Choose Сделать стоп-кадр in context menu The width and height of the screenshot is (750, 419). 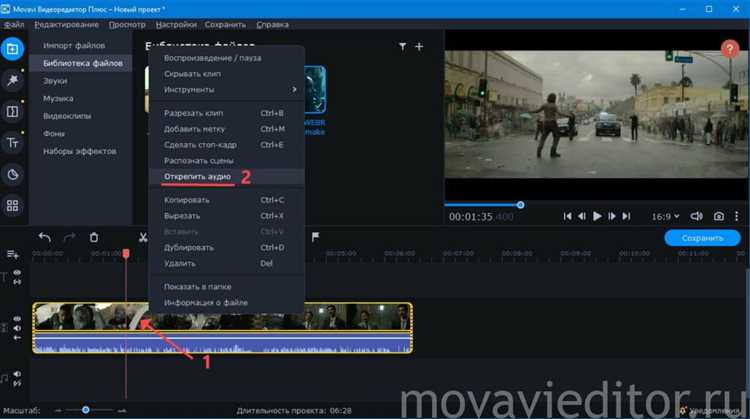[x=227, y=144]
